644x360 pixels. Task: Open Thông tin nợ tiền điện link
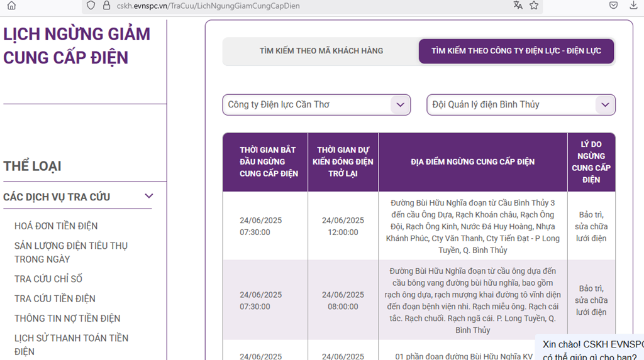pos(67,319)
